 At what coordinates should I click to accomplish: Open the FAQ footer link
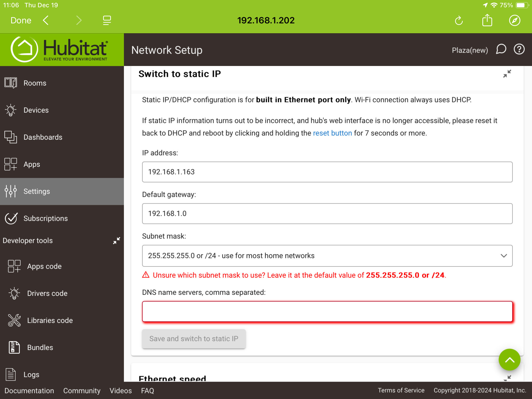[148, 391]
